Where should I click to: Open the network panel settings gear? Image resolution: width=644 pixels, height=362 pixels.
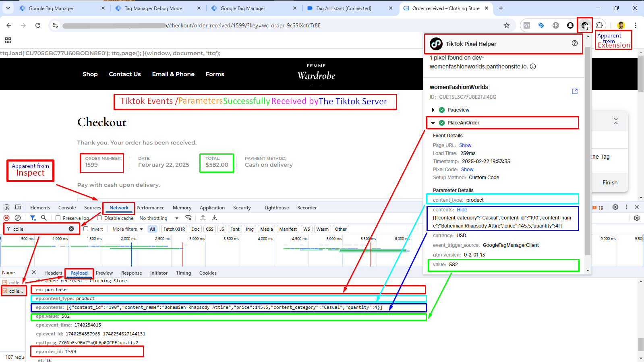tap(637, 218)
